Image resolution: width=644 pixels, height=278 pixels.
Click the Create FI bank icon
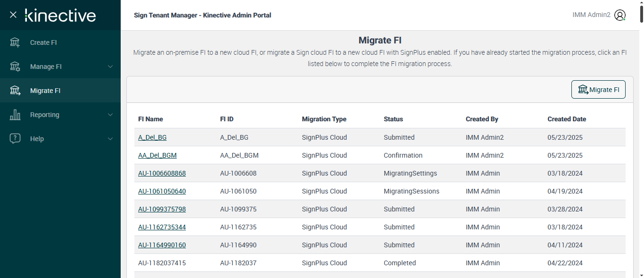pyautogui.click(x=15, y=42)
